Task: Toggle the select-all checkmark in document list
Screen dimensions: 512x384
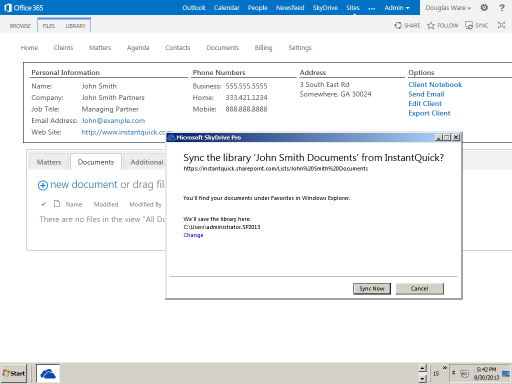Action: [43, 204]
